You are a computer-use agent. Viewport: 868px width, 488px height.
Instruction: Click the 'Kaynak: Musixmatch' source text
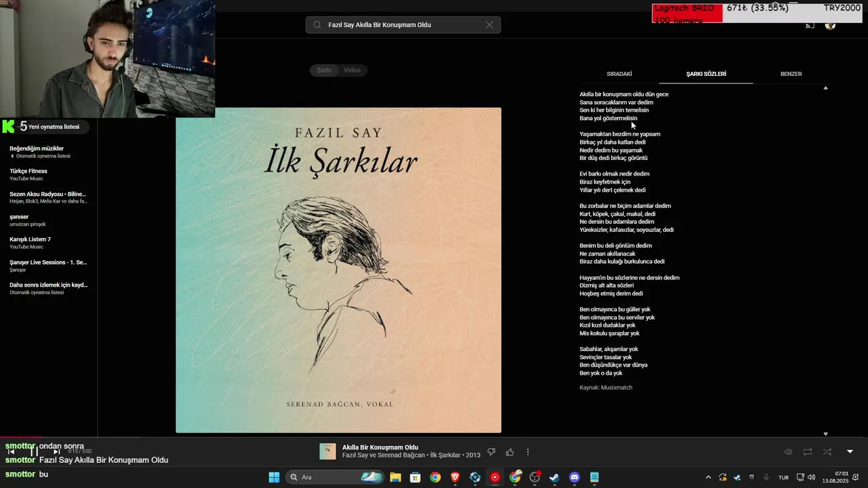pyautogui.click(x=606, y=388)
